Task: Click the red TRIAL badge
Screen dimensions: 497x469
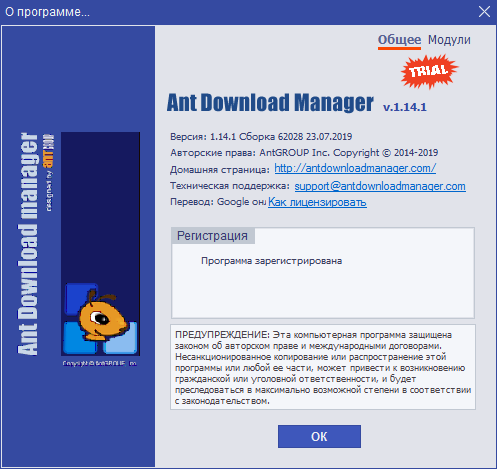Action: pyautogui.click(x=429, y=71)
